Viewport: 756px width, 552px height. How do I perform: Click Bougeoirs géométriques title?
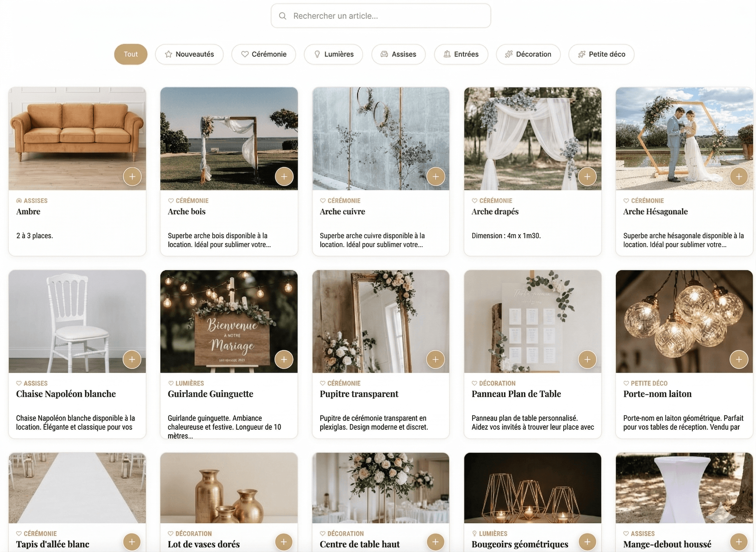520,545
